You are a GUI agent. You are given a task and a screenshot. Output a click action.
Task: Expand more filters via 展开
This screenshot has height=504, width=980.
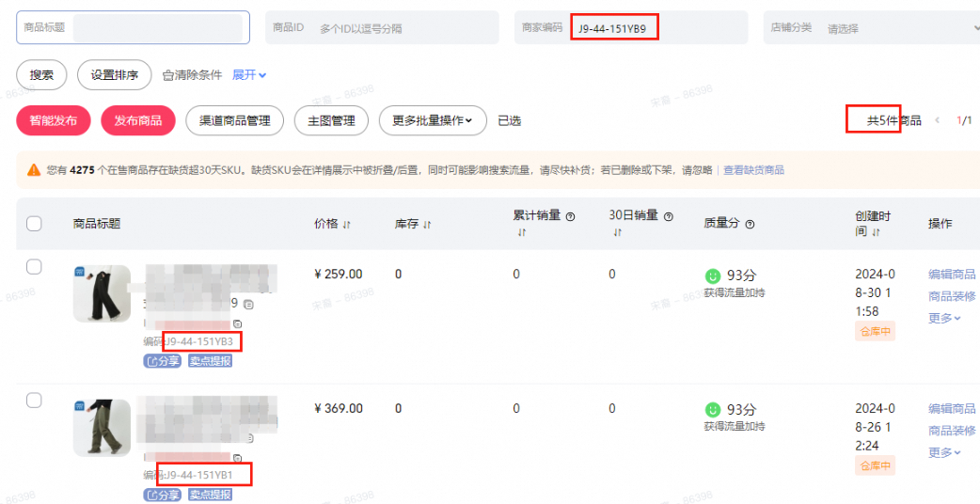[x=249, y=75]
